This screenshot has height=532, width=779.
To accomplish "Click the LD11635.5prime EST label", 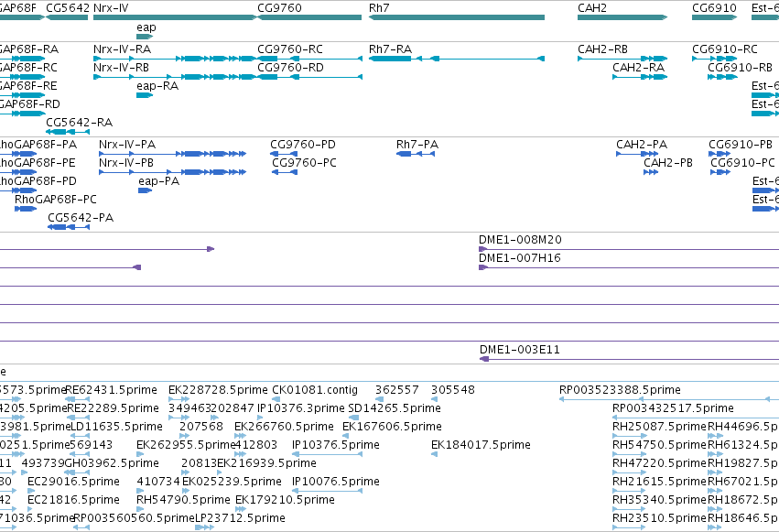I will pyautogui.click(x=117, y=427).
